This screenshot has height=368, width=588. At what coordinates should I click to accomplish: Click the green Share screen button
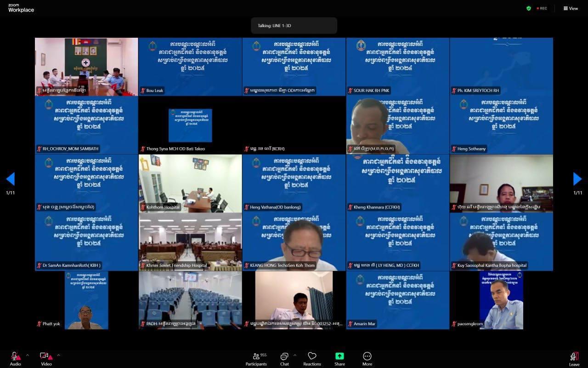coord(339,359)
